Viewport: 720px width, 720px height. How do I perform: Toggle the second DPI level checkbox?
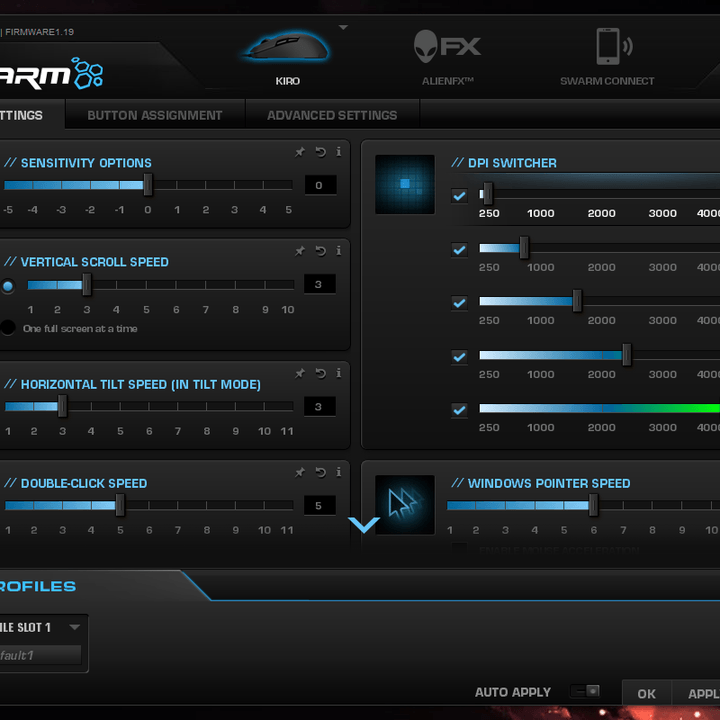(459, 250)
